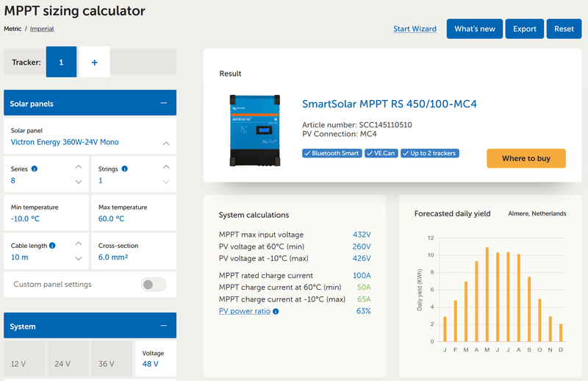The width and height of the screenshot is (588, 381).
Task: Select 24 V system voltage
Action: click(x=68, y=358)
